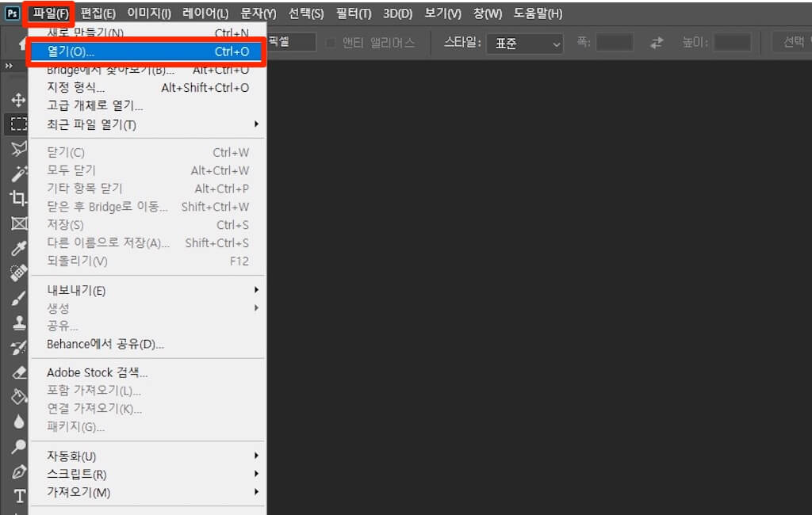Click 닫기(C) menu entry
812x515 pixels.
click(147, 153)
